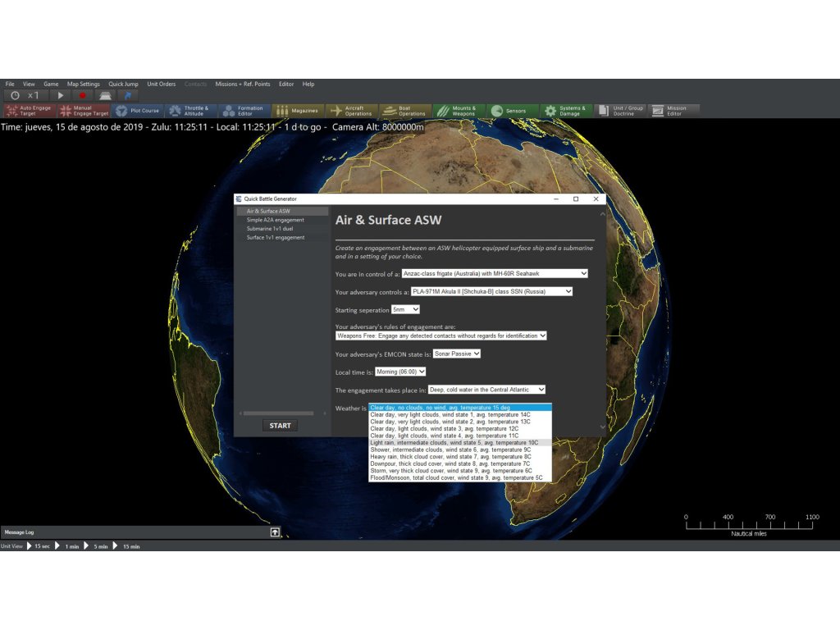Select Submarine 1v1 duel scenario
The width and height of the screenshot is (840, 630).
click(x=283, y=229)
